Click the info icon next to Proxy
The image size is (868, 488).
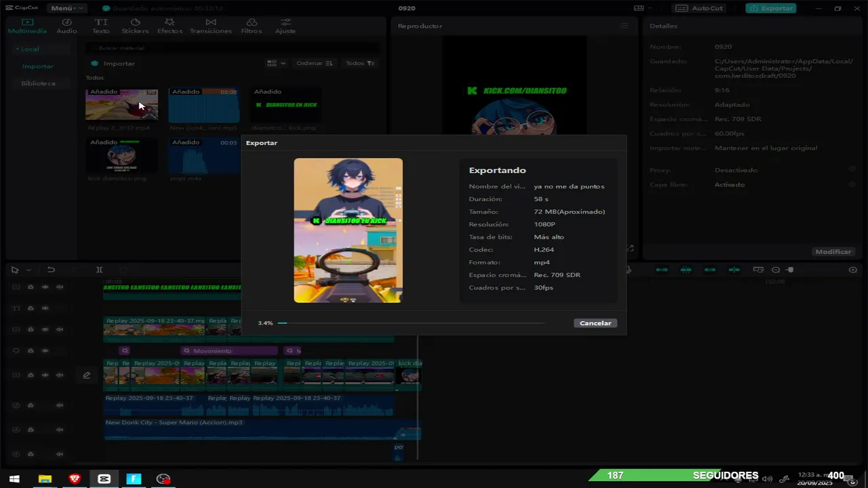[x=853, y=170]
